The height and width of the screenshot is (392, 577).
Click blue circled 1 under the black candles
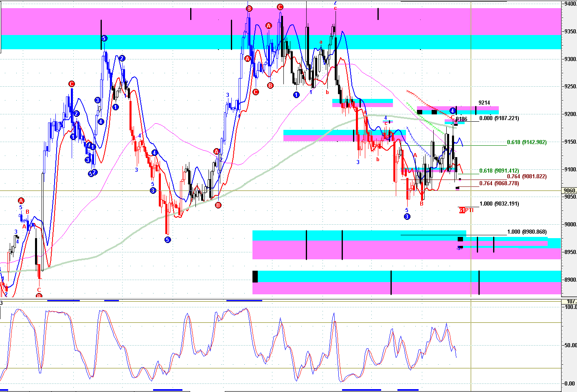click(296, 95)
